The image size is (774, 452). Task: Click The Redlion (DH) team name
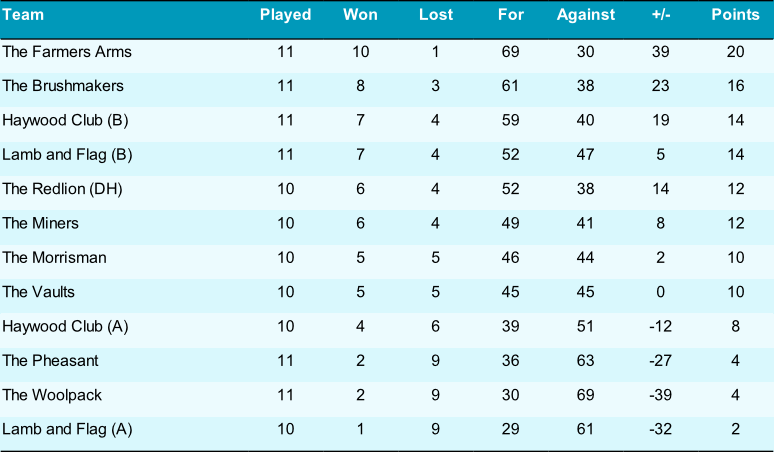click(63, 189)
